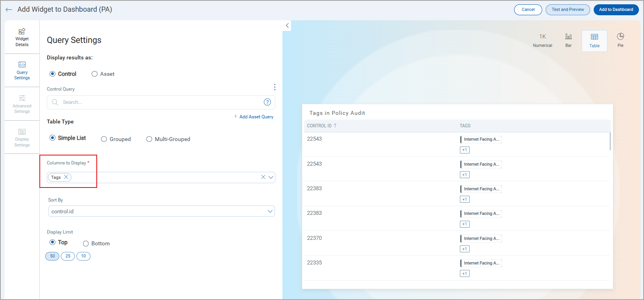Set display limit to 50
This screenshot has height=300, width=644.
52,256
